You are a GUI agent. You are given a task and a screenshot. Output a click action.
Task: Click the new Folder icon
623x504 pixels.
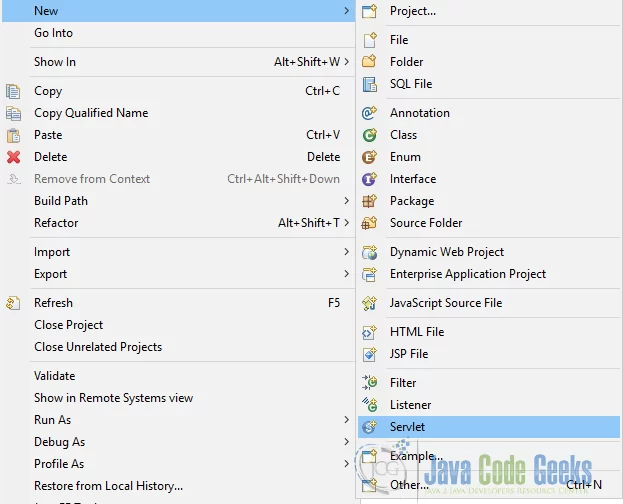[x=369, y=61]
